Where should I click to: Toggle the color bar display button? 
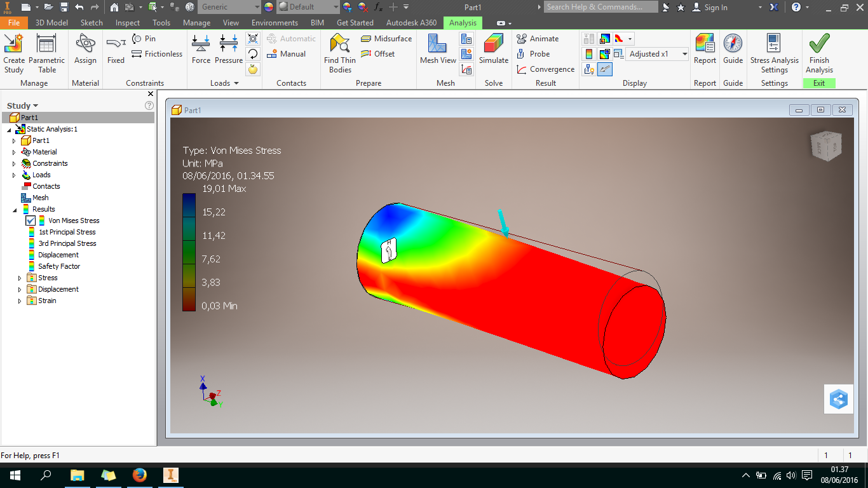589,54
